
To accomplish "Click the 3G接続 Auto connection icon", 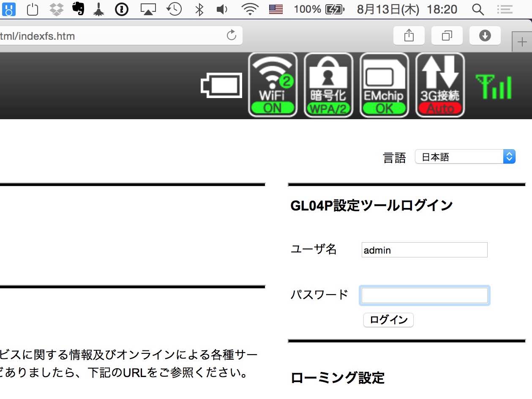I will click(x=440, y=85).
